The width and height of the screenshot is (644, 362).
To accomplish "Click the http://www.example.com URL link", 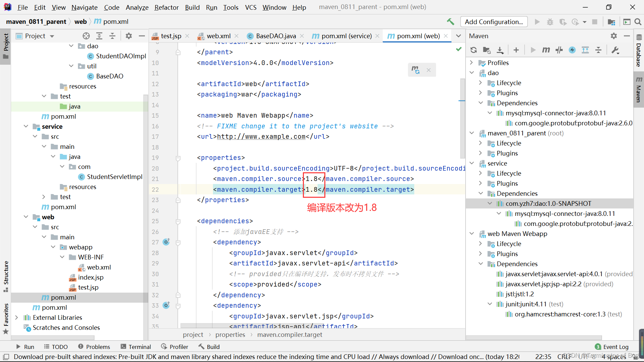I will (x=261, y=136).
